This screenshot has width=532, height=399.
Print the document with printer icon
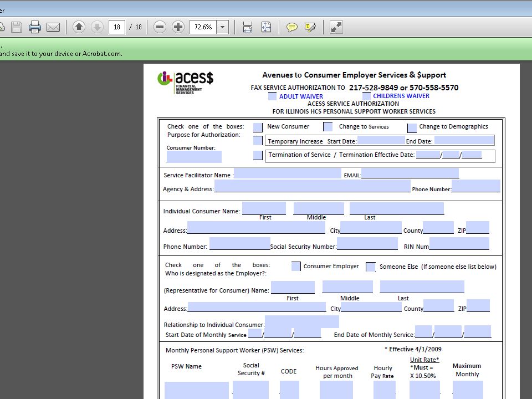[x=34, y=27]
